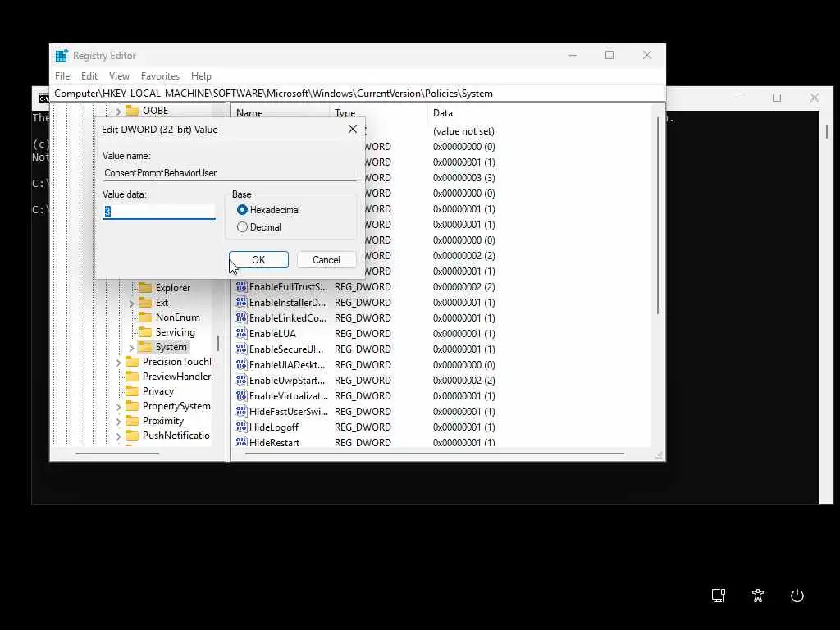Open the Help menu
This screenshot has height=630, width=840.
tap(202, 76)
